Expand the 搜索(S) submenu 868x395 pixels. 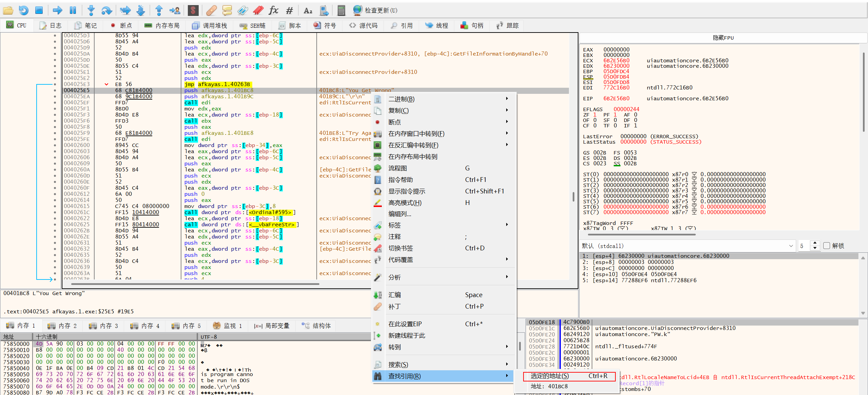pos(444,365)
